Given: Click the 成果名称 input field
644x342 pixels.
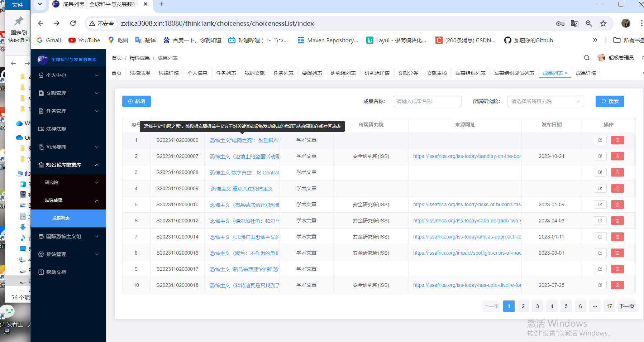Looking at the screenshot, I should 427,101.
